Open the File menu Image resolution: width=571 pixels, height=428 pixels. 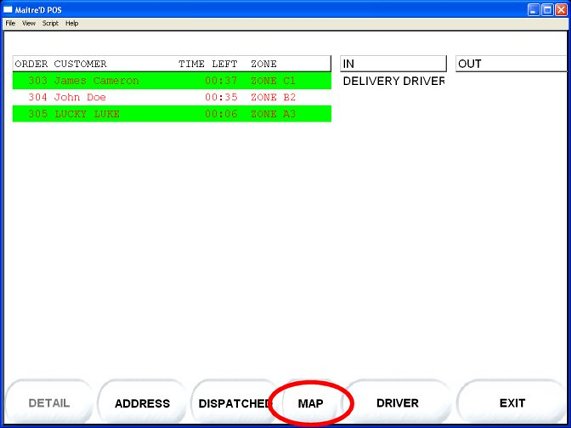click(10, 23)
